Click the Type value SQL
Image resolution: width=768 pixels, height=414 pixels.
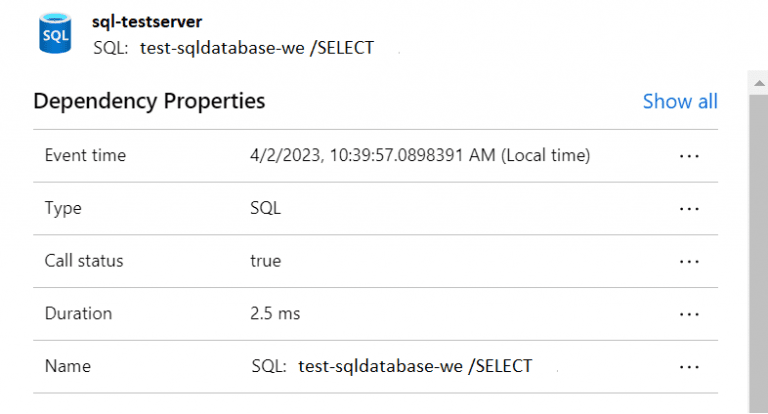coord(265,209)
